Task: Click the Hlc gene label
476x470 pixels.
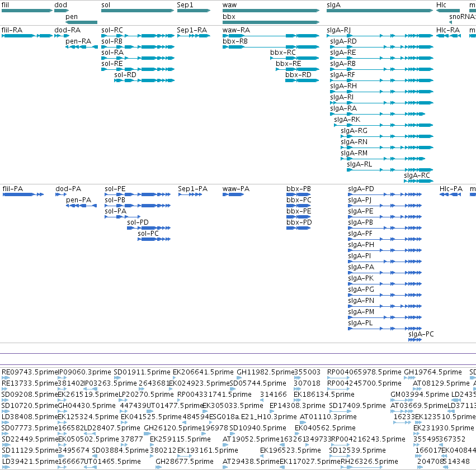Action: pyautogui.click(x=441, y=5)
